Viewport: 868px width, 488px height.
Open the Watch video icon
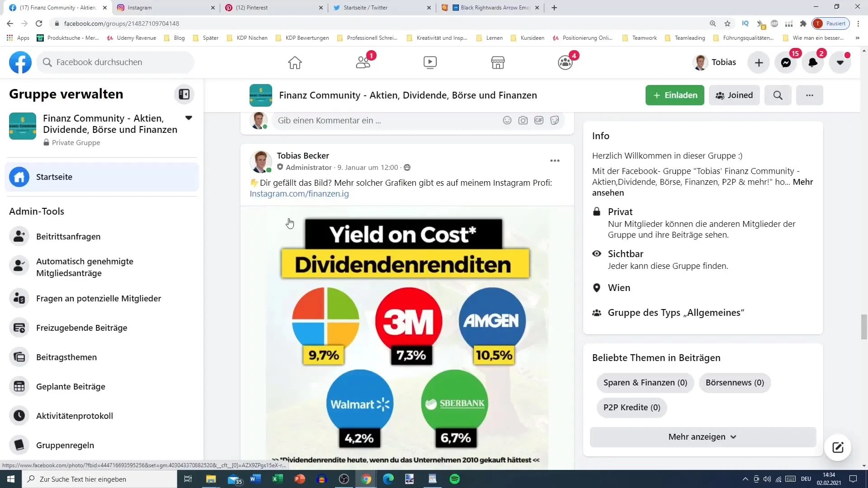pyautogui.click(x=430, y=62)
